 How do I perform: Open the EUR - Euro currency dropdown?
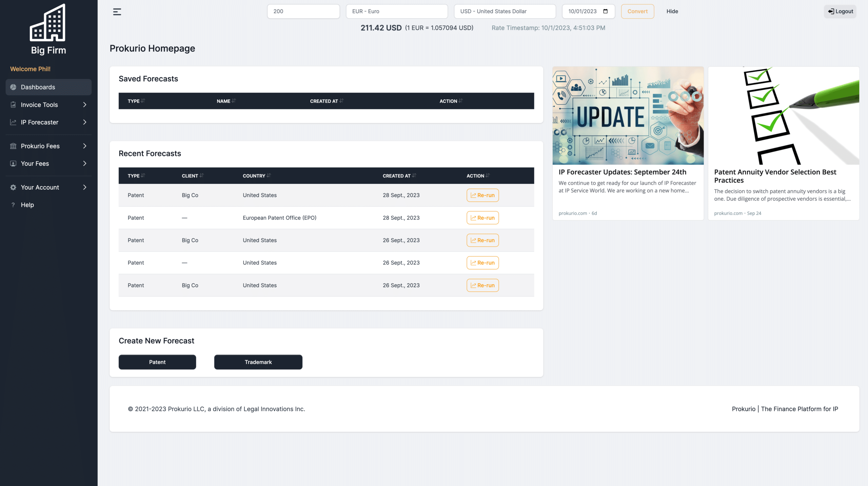[x=397, y=12]
